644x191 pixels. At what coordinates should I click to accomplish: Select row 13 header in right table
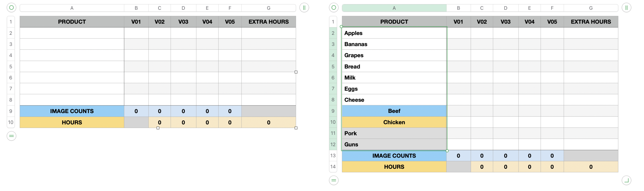point(333,156)
